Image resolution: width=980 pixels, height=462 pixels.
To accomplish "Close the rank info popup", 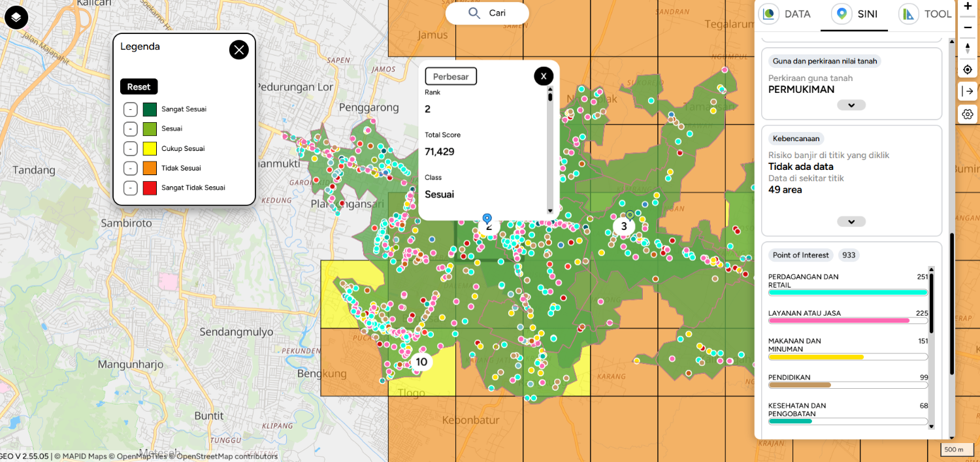I will coord(543,76).
